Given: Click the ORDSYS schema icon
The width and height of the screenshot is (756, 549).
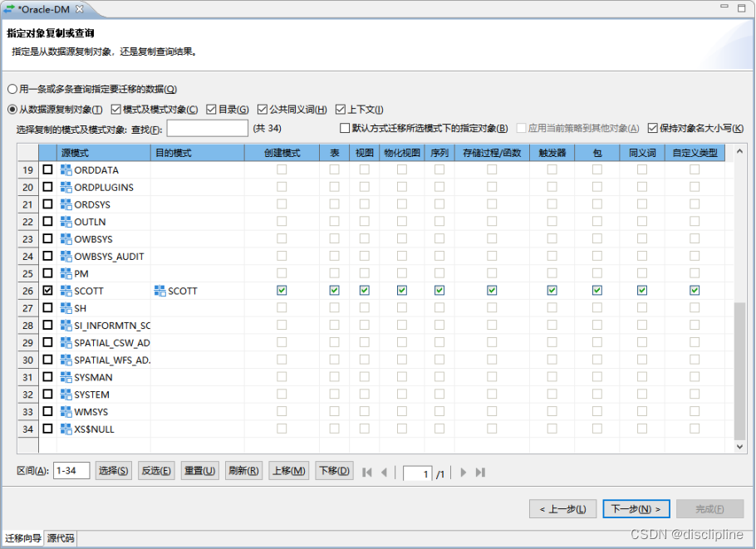Looking at the screenshot, I should tap(66, 204).
